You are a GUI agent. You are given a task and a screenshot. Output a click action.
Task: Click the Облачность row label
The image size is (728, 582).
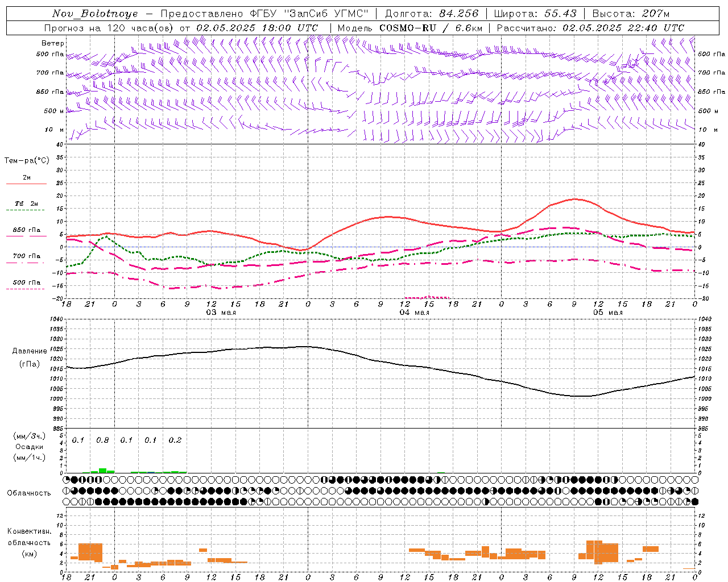[x=29, y=493]
